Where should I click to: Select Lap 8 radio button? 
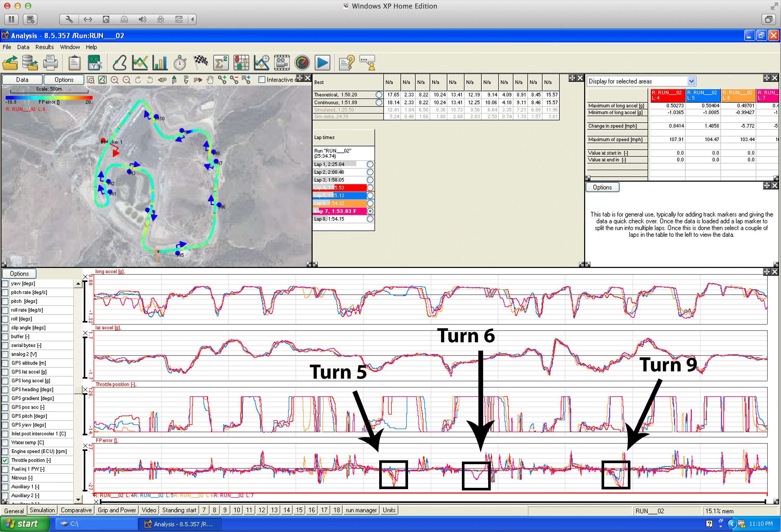click(x=370, y=219)
